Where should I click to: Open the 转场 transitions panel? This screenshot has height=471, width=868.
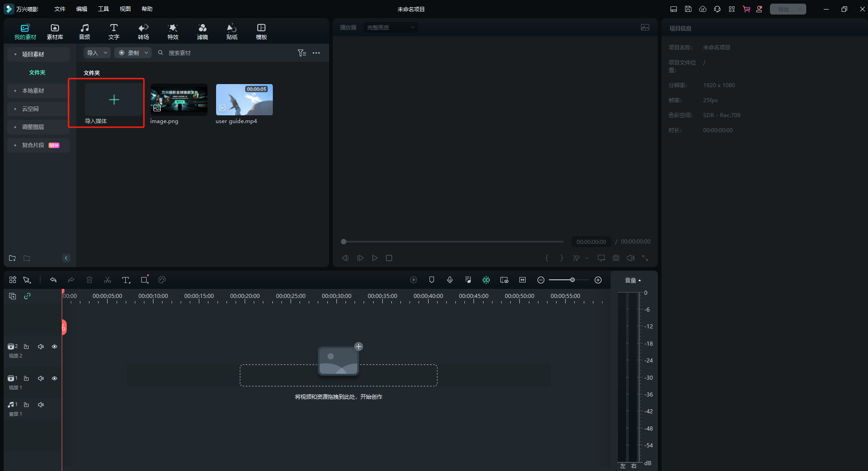click(x=143, y=31)
